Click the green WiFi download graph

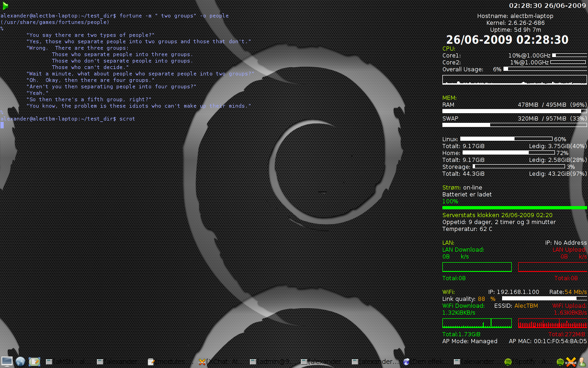(x=477, y=323)
